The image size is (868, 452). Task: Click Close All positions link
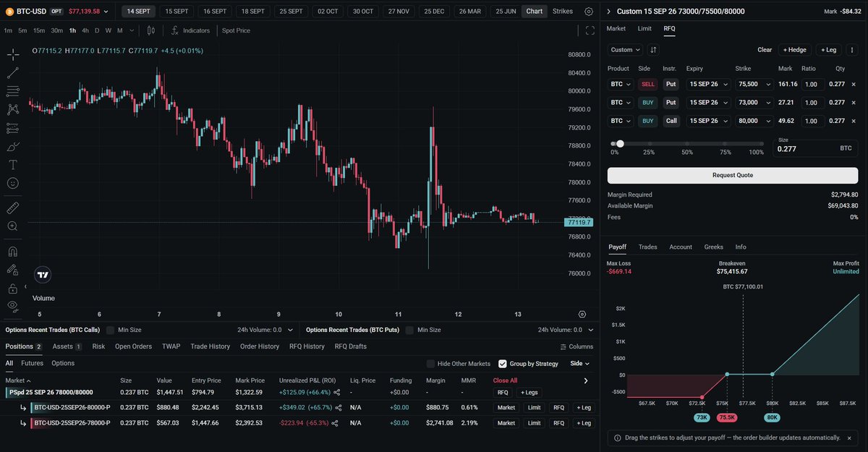click(x=505, y=380)
